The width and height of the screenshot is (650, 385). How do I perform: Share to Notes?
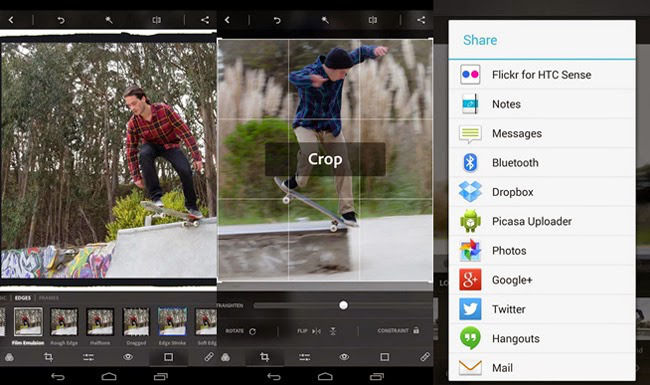pyautogui.click(x=542, y=104)
